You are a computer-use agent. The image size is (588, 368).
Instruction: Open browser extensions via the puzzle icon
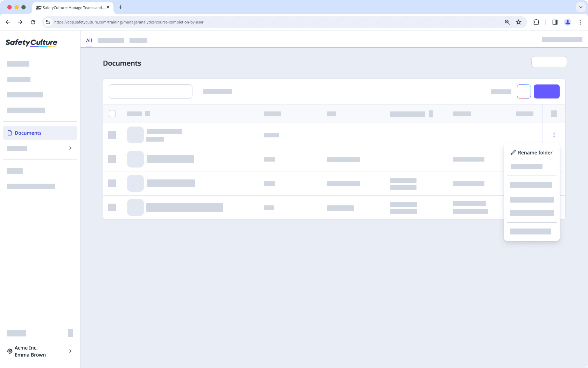point(536,22)
